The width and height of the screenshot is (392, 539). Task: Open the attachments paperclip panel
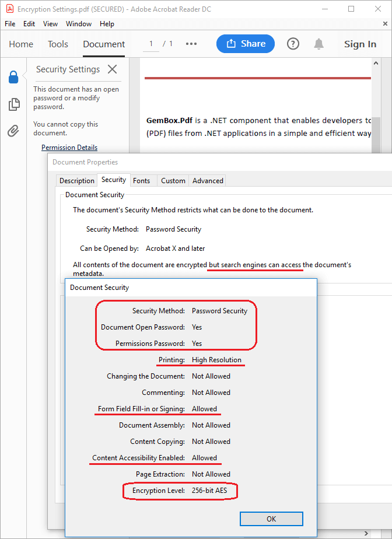[x=13, y=131]
